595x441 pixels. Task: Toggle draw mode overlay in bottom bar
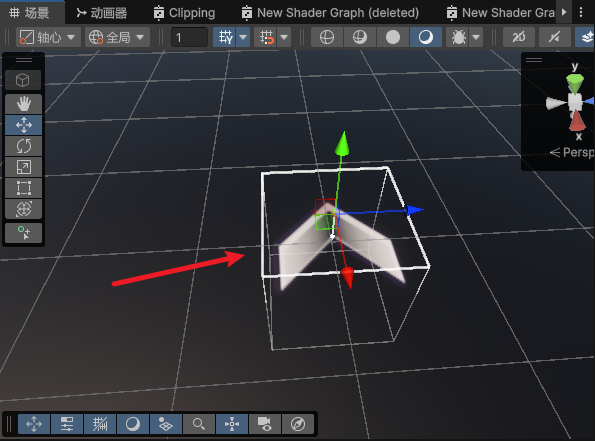133,424
